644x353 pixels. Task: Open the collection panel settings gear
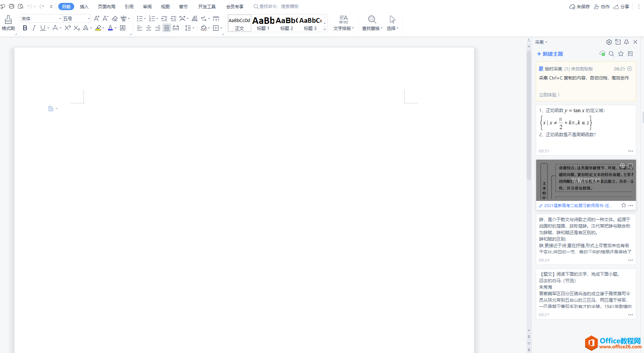(609, 42)
